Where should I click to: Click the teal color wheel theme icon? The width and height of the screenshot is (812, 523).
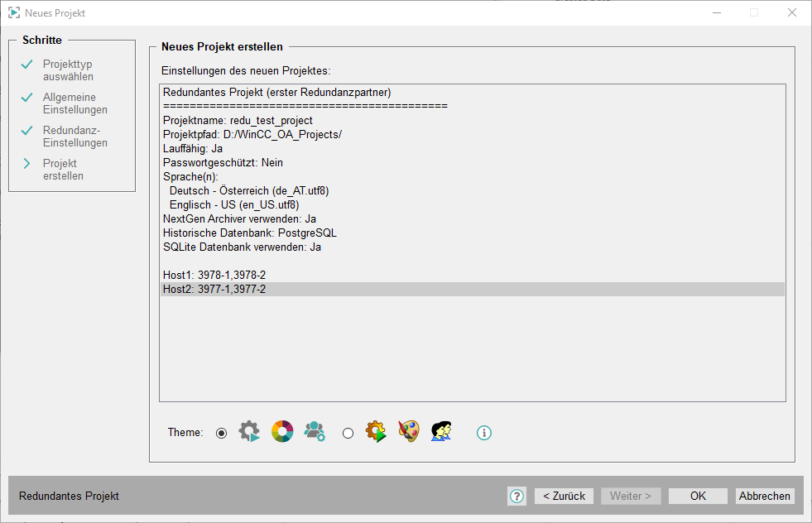point(282,431)
